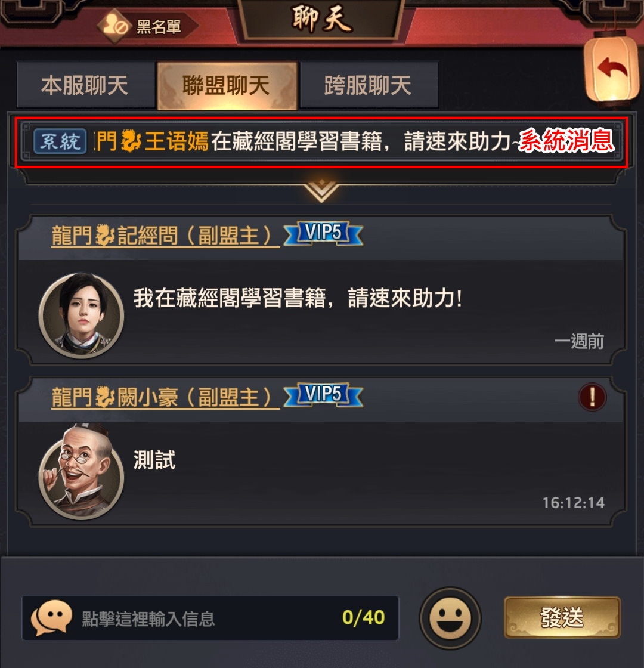View 記經問's female avatar portrait

pyautogui.click(x=81, y=316)
